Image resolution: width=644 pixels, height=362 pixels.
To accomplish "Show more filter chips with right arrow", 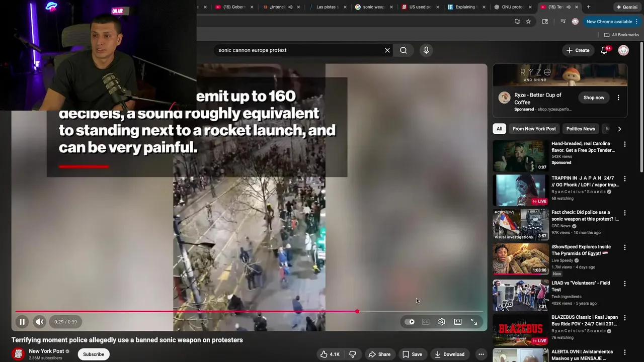I will (619, 129).
